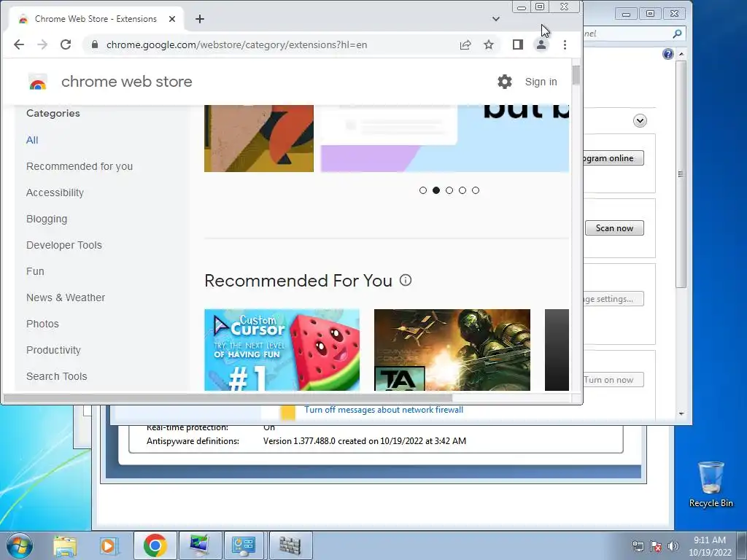747x560 pixels.
Task: Open volume speaker icon in tray
Action: coord(673,546)
